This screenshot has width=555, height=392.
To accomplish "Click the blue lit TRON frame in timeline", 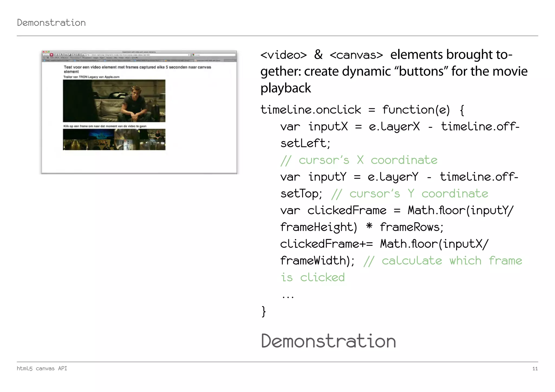I will click(x=101, y=133).
